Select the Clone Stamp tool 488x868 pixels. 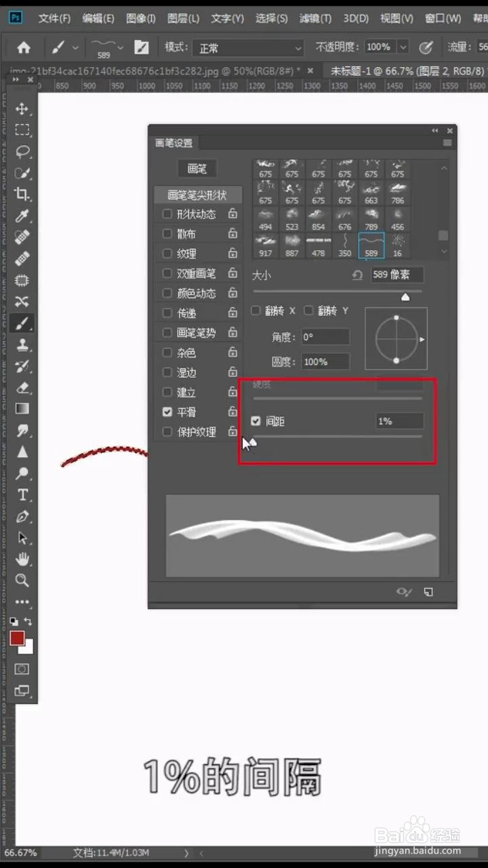click(22, 344)
